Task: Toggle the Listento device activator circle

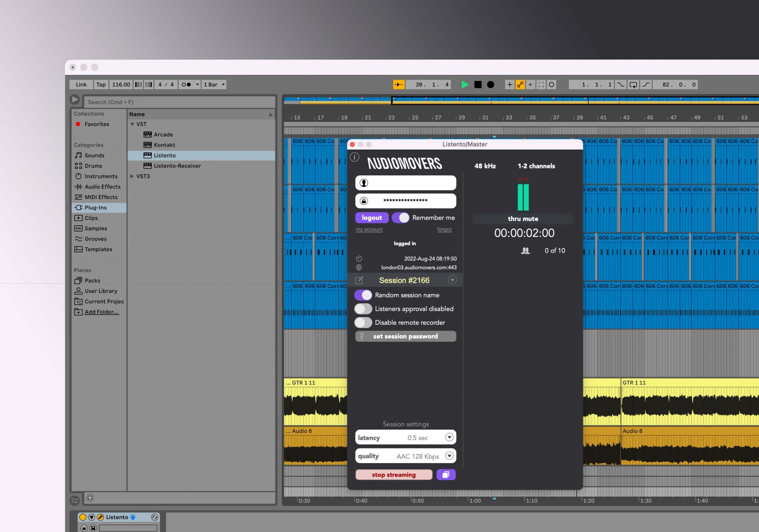Action: [83, 517]
